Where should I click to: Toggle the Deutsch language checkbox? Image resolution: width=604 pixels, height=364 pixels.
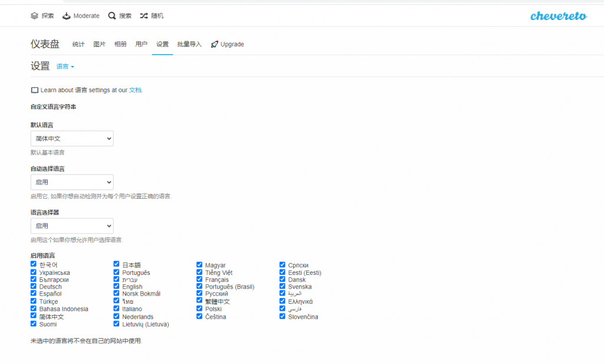tap(34, 286)
